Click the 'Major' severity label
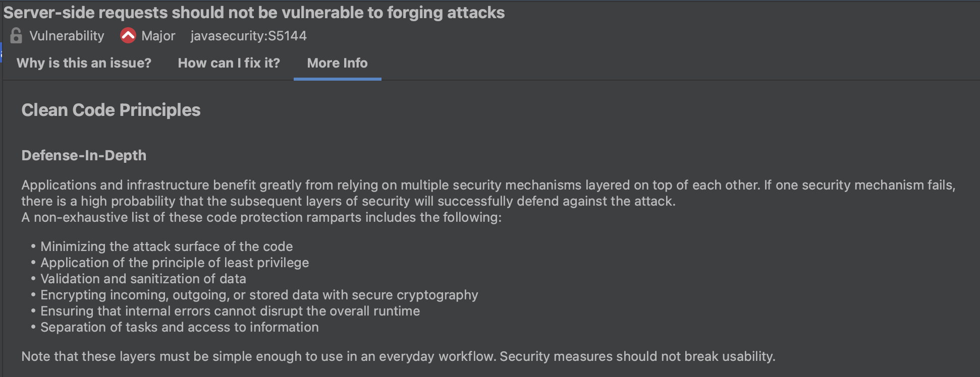 158,36
